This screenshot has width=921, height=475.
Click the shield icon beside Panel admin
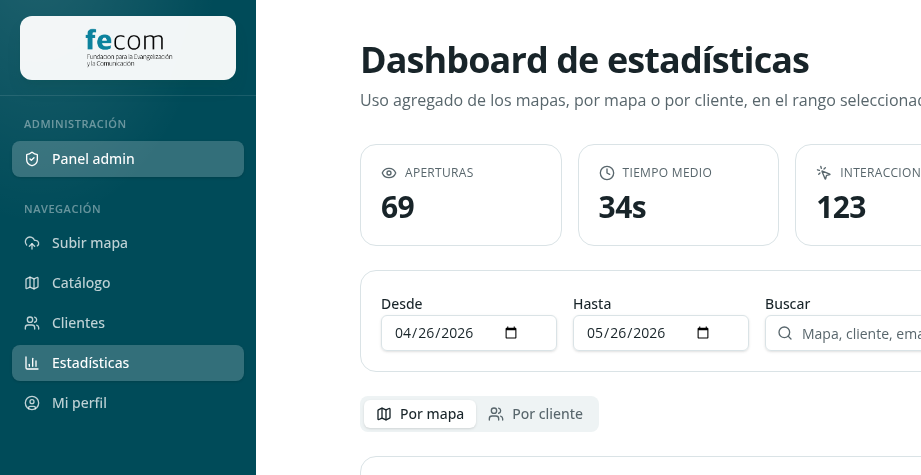pyautogui.click(x=32, y=159)
